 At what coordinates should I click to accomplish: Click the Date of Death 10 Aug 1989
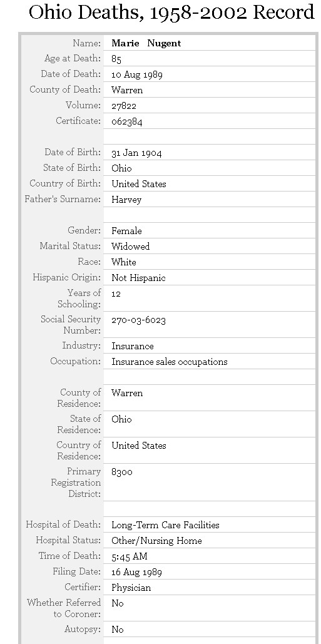point(136,74)
